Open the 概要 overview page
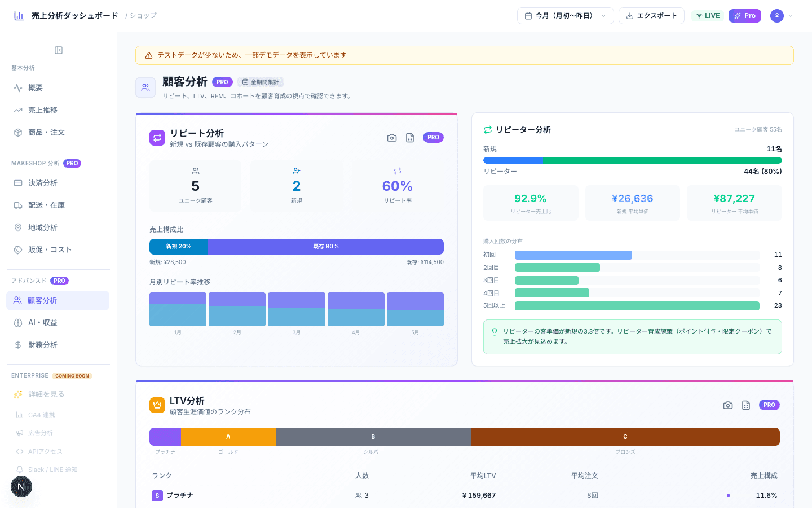This screenshot has height=508, width=812. pyautogui.click(x=58, y=87)
